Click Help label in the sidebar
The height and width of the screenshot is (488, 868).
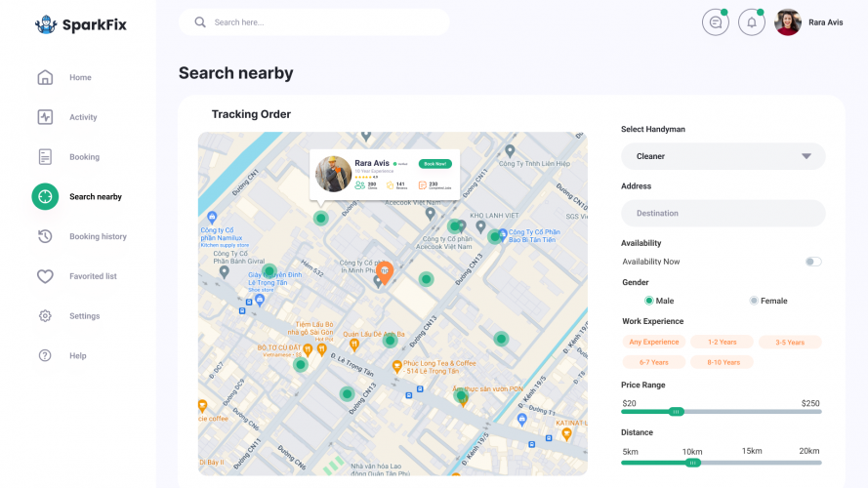click(77, 356)
